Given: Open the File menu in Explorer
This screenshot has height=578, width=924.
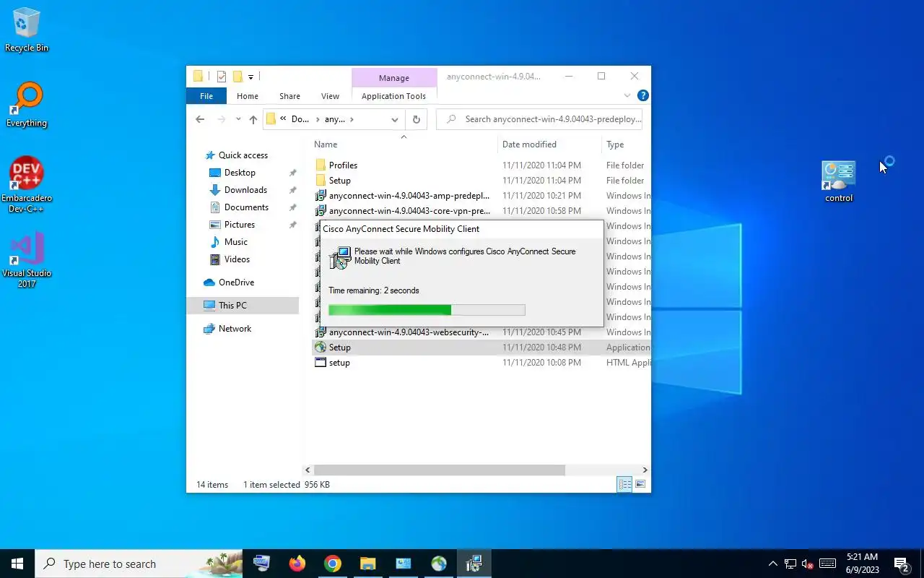Looking at the screenshot, I should (x=206, y=96).
